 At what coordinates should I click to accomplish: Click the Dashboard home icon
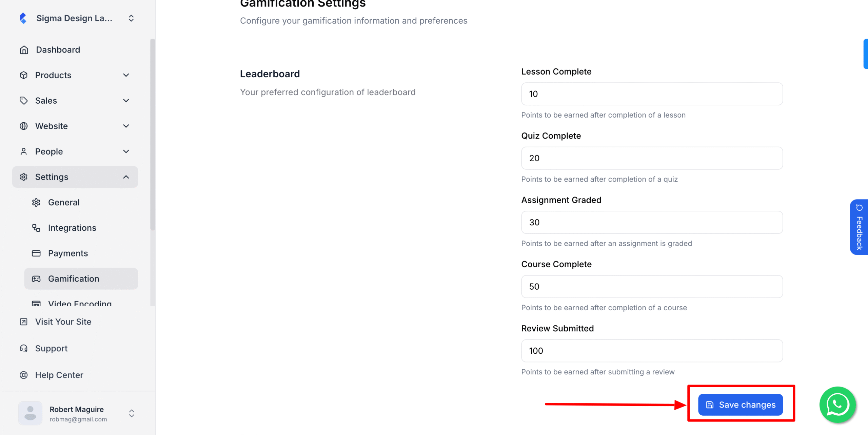(23, 49)
